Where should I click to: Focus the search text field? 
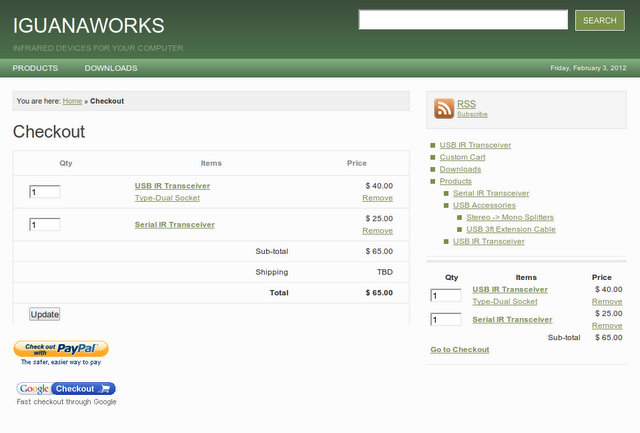pos(463,20)
